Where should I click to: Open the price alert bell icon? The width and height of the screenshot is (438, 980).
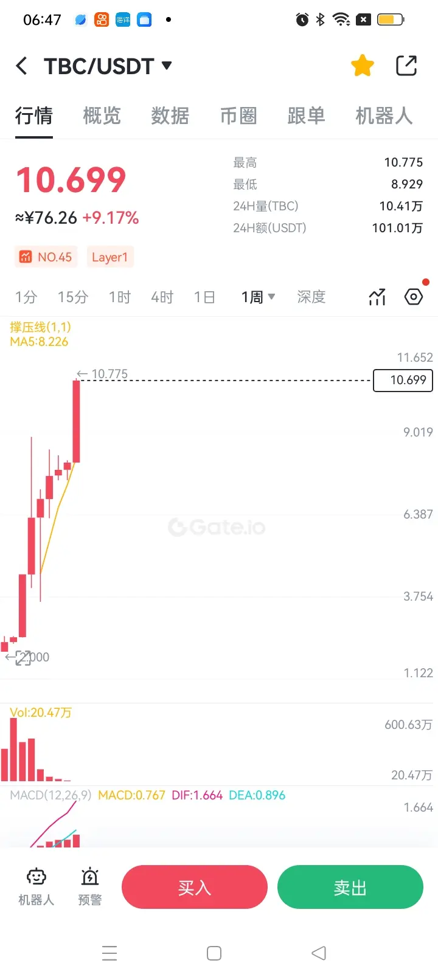pos(90,886)
